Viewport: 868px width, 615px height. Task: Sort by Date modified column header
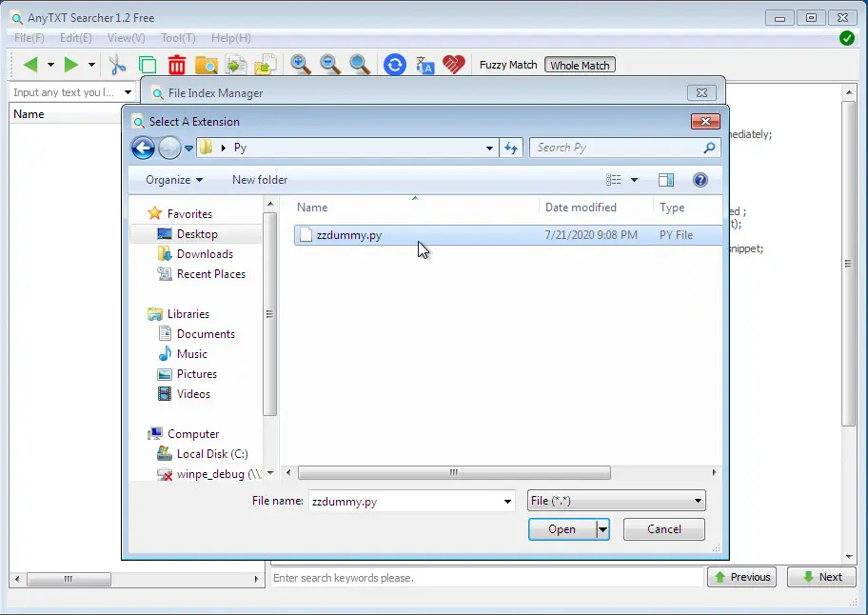coord(596,208)
